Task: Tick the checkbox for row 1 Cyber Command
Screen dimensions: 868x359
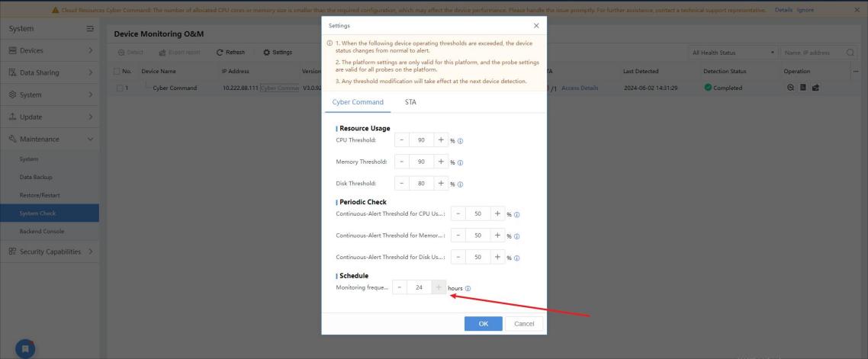Action: pos(120,88)
